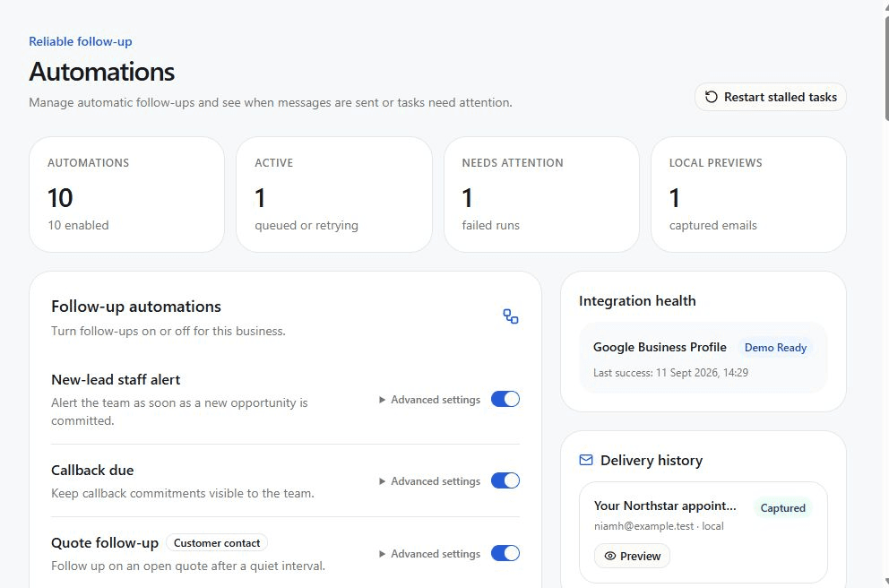Open the Local Previews captured emails card
The width and height of the screenshot is (889, 588).
tap(748, 195)
